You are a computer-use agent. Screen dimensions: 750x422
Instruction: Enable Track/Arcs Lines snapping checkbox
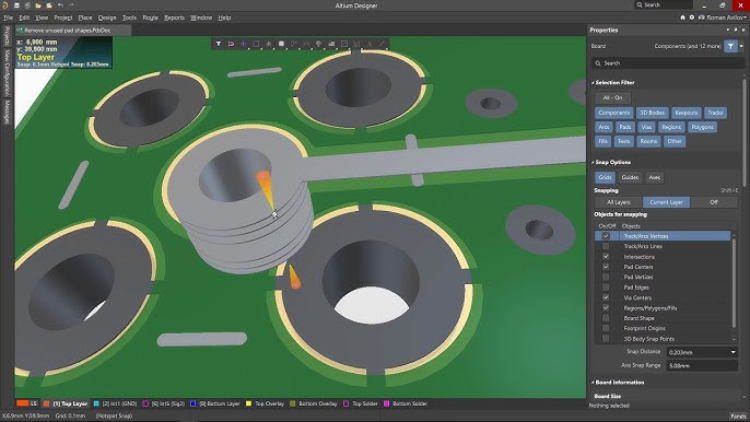tap(606, 246)
